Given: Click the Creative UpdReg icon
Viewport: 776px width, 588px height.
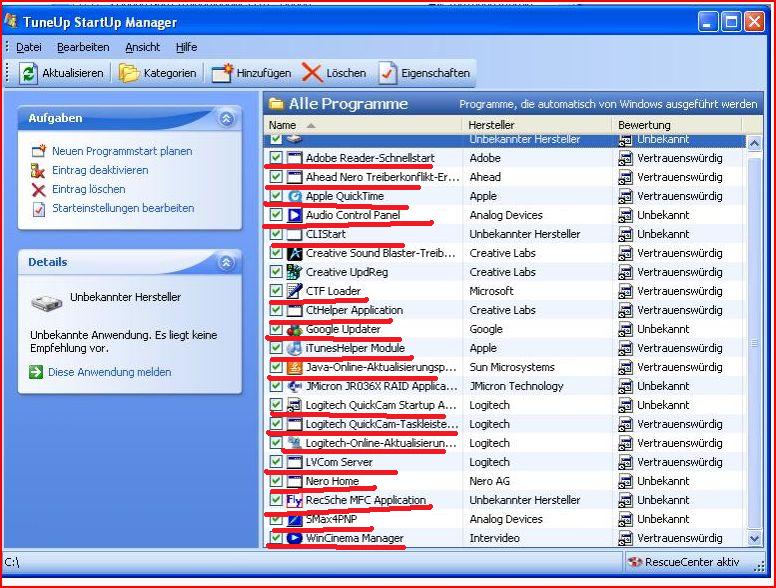Looking at the screenshot, I should tap(294, 272).
